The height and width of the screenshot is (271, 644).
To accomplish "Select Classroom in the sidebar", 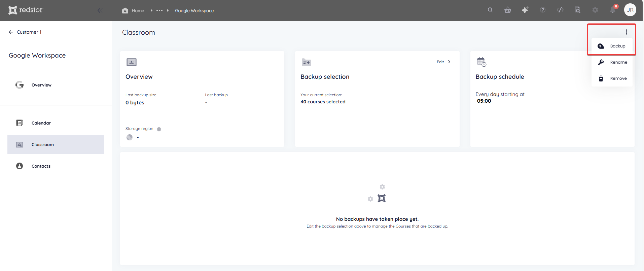I will tap(56, 144).
